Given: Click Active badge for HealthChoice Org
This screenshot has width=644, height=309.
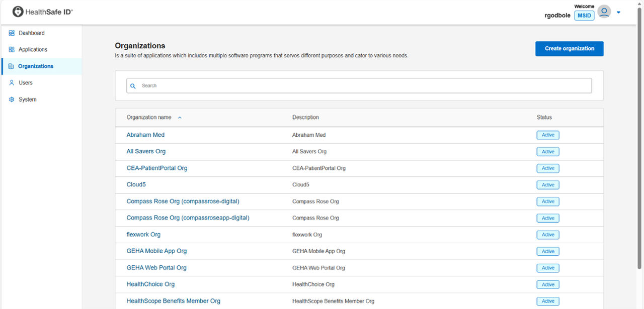Looking at the screenshot, I should click(x=548, y=284).
